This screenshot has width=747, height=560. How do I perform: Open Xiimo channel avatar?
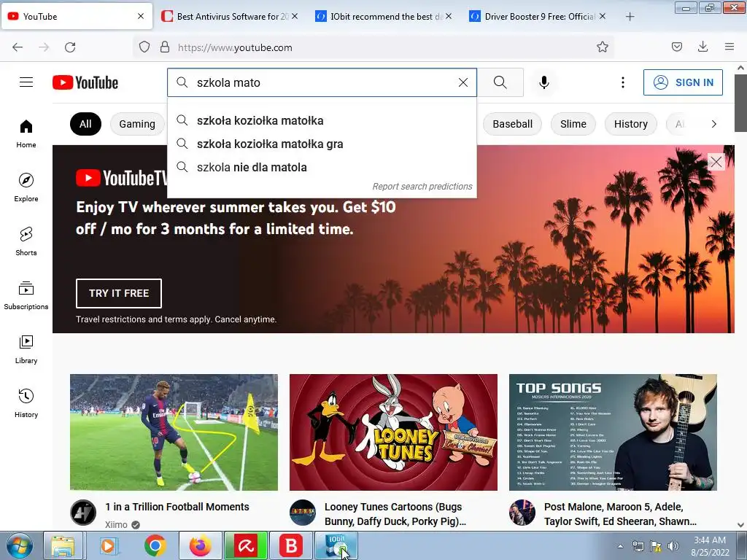tap(83, 513)
